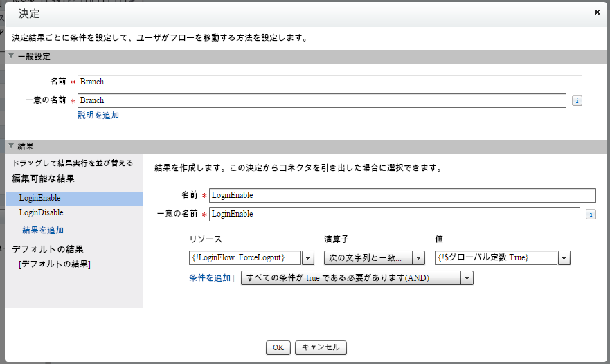Click the リソース field LoginFlow_ForceLogout

point(244,258)
